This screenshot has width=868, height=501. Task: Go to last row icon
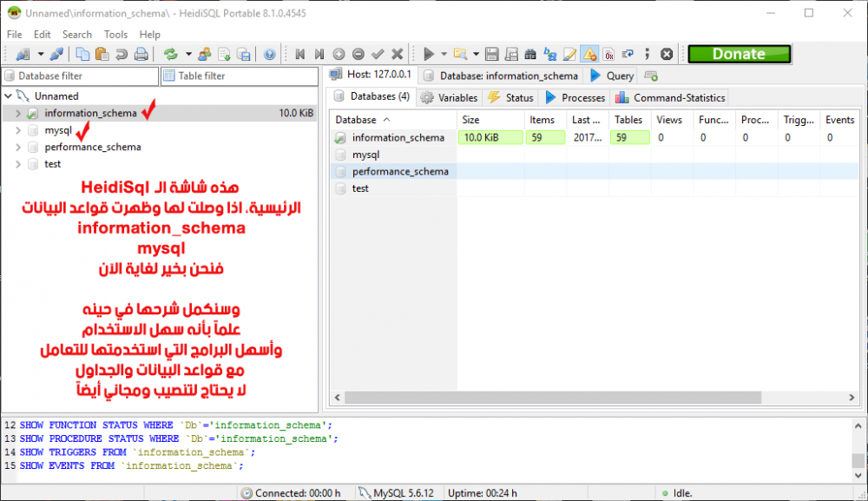pos(319,54)
